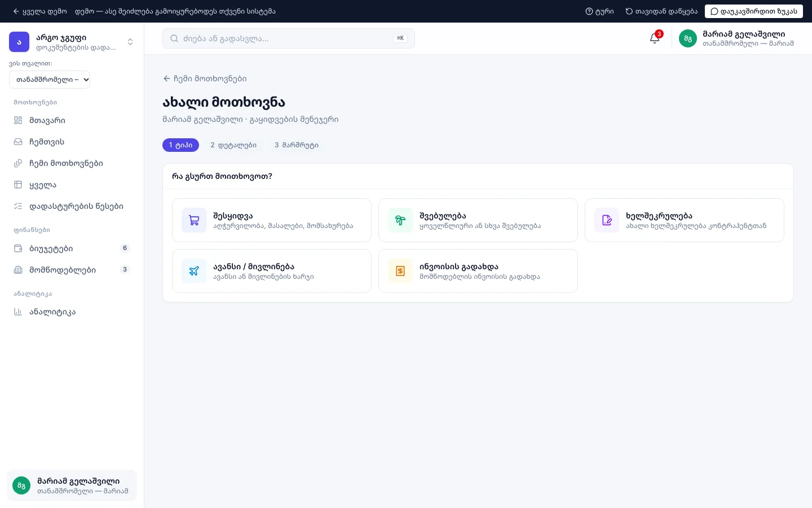This screenshot has width=812, height=508.
Task: Open დადასტურების წესები sidebar item
Action: pyautogui.click(x=72, y=206)
